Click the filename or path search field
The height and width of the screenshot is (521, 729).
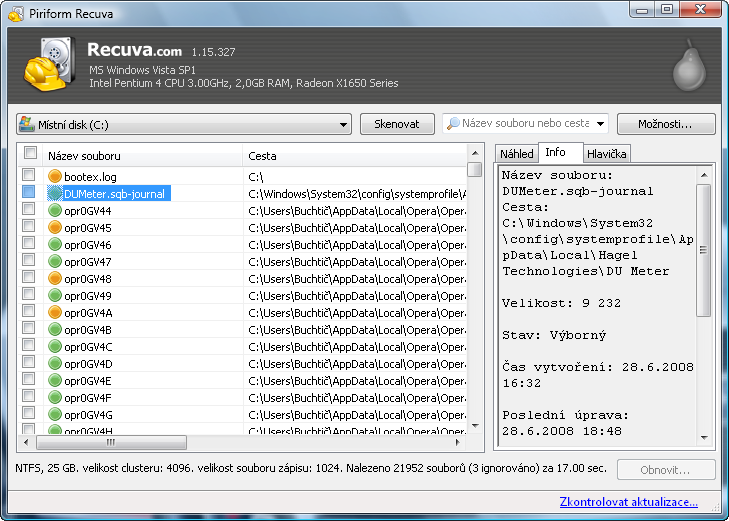526,124
